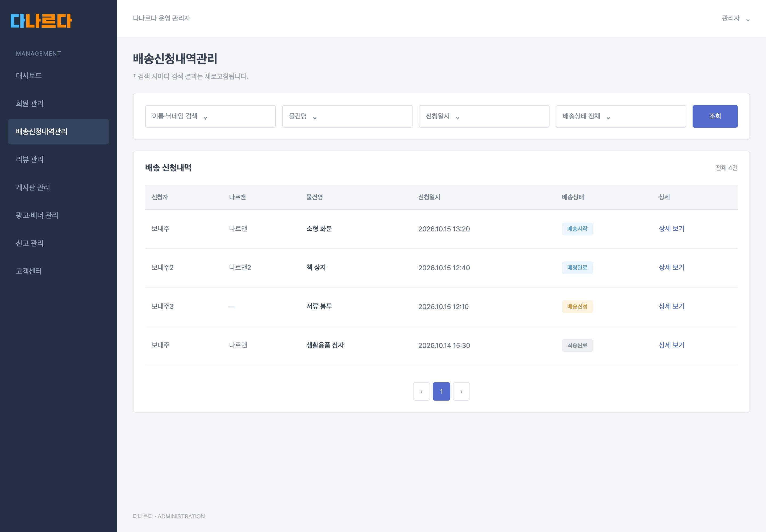766x532 pixels.
Task: Expand the 물건명 filter dropdown
Action: click(x=347, y=116)
